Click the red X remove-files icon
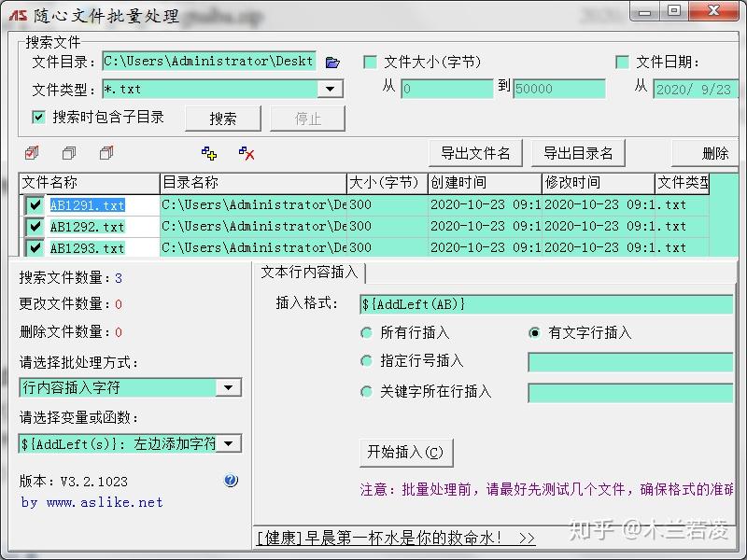 coord(245,152)
